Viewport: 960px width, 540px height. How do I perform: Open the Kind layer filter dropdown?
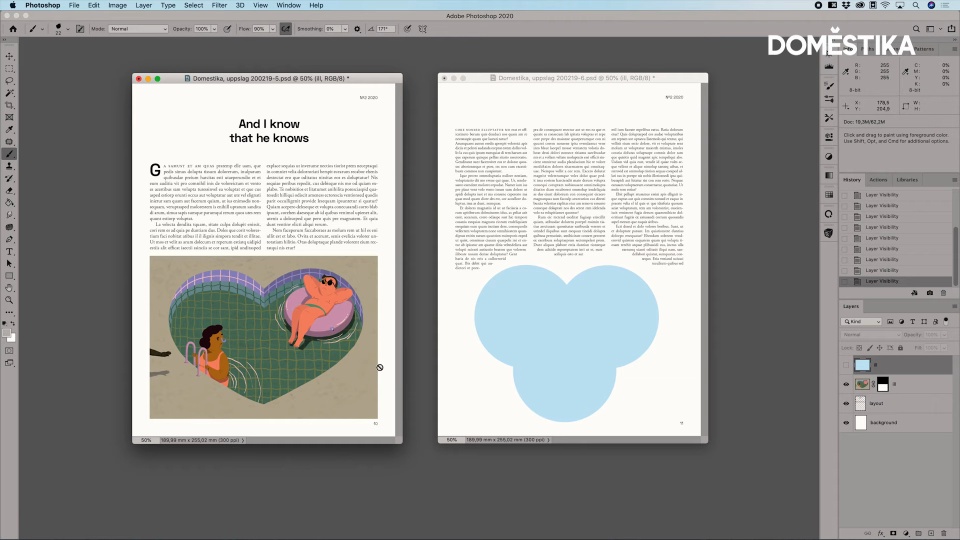click(863, 322)
